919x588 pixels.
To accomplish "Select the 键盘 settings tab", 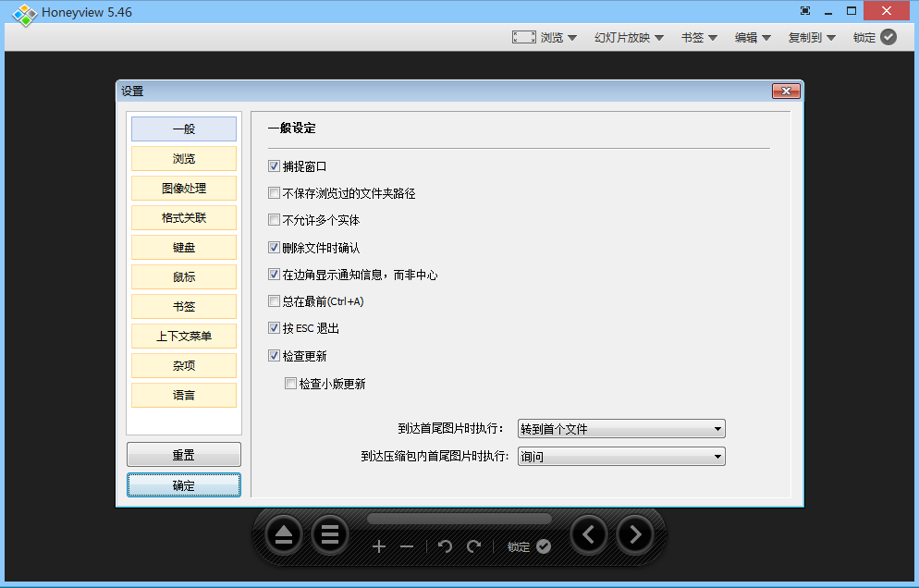I will point(184,248).
